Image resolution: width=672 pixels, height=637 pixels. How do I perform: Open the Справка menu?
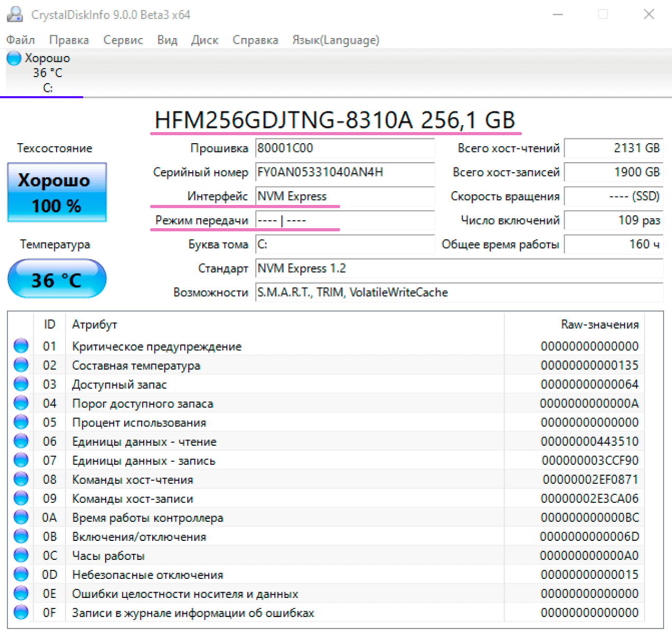[255, 40]
